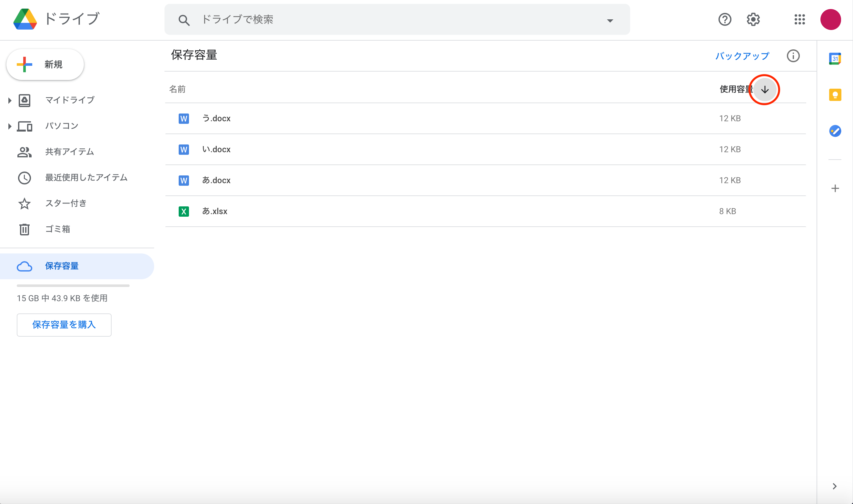This screenshot has width=853, height=504.
Task: Open the バックアップ link
Action: pos(742,56)
